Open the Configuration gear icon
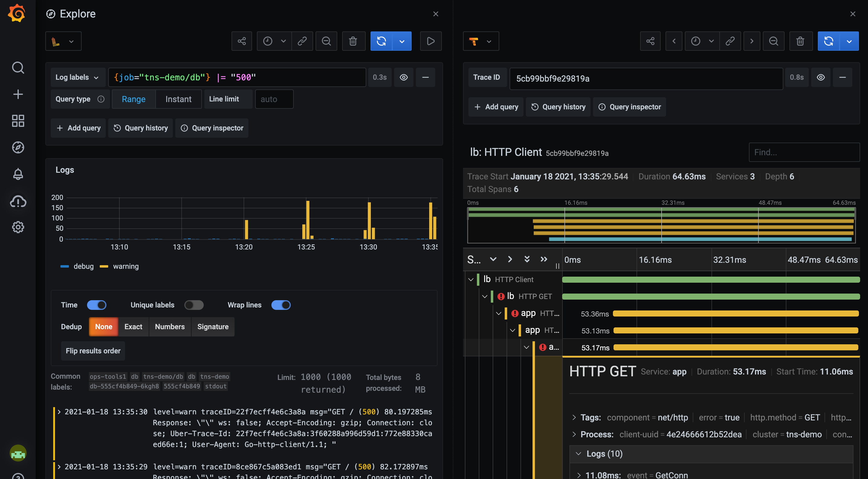The image size is (868, 479). click(18, 227)
